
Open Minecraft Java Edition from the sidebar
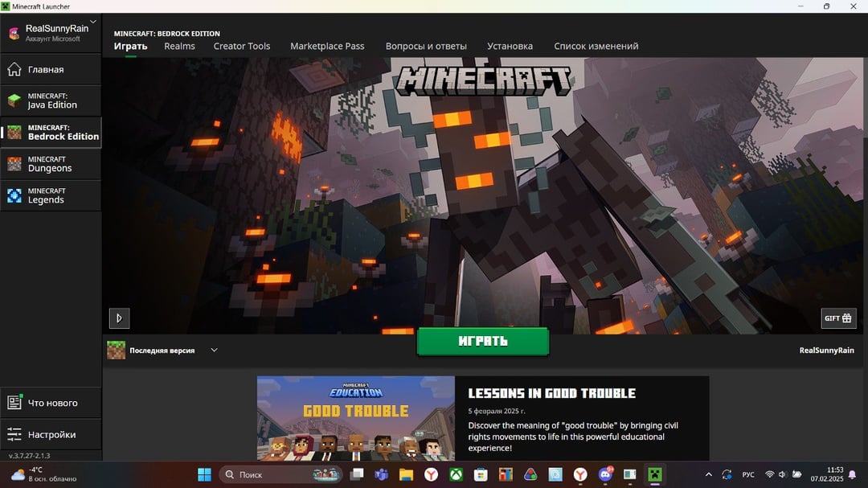pos(51,100)
